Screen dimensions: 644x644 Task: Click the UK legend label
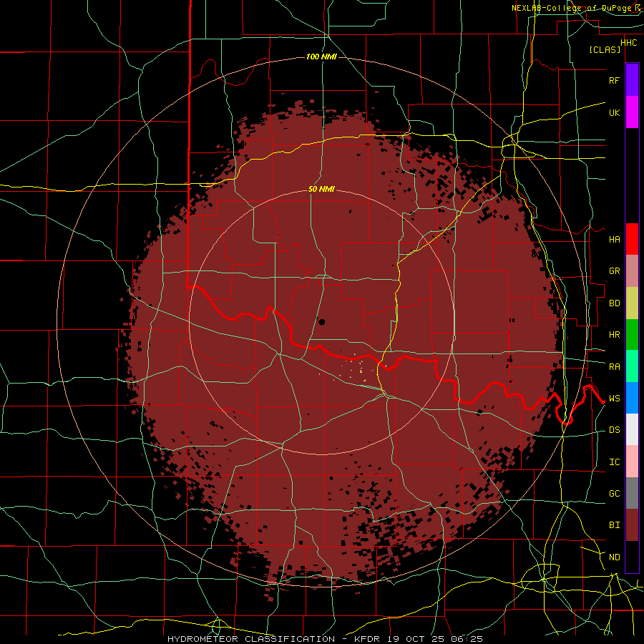614,112
